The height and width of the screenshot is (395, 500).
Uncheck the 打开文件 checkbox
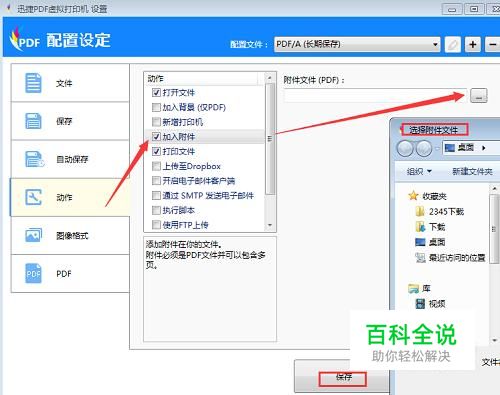tap(156, 92)
